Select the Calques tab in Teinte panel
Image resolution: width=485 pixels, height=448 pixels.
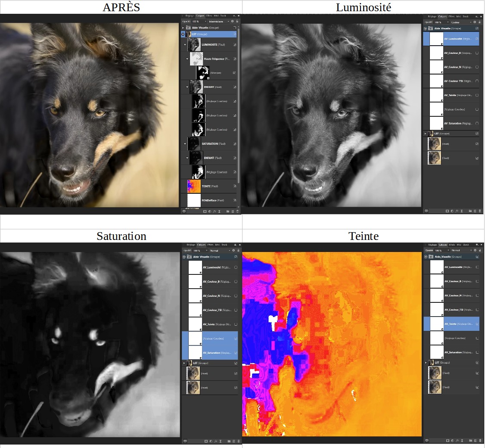coord(443,245)
